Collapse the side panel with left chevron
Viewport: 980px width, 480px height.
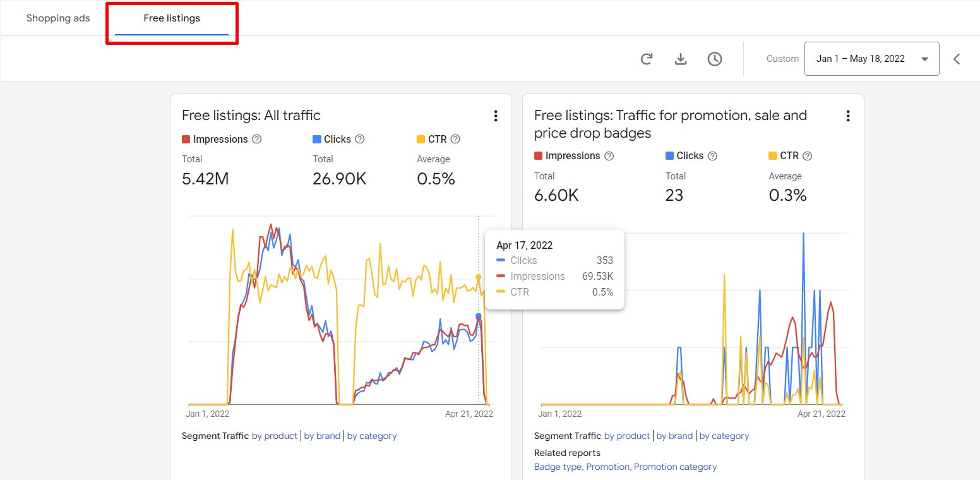[x=957, y=59]
